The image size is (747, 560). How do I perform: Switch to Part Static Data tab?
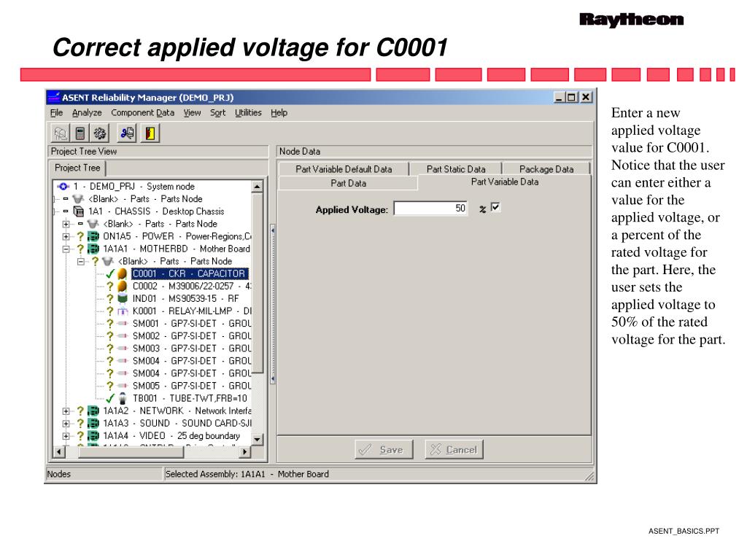pos(456,169)
